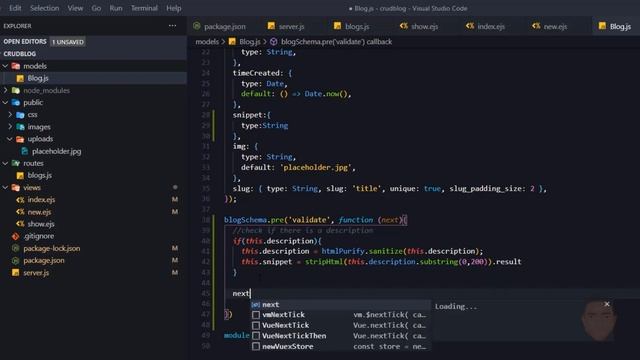Select the VueNextTickThen snippet suggestion
The width and height of the screenshot is (640, 360).
(x=340, y=336)
